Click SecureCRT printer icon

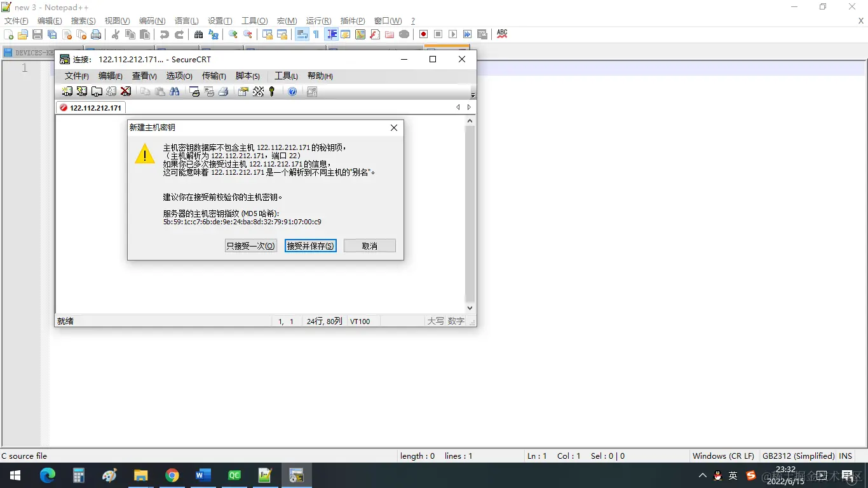tap(223, 91)
